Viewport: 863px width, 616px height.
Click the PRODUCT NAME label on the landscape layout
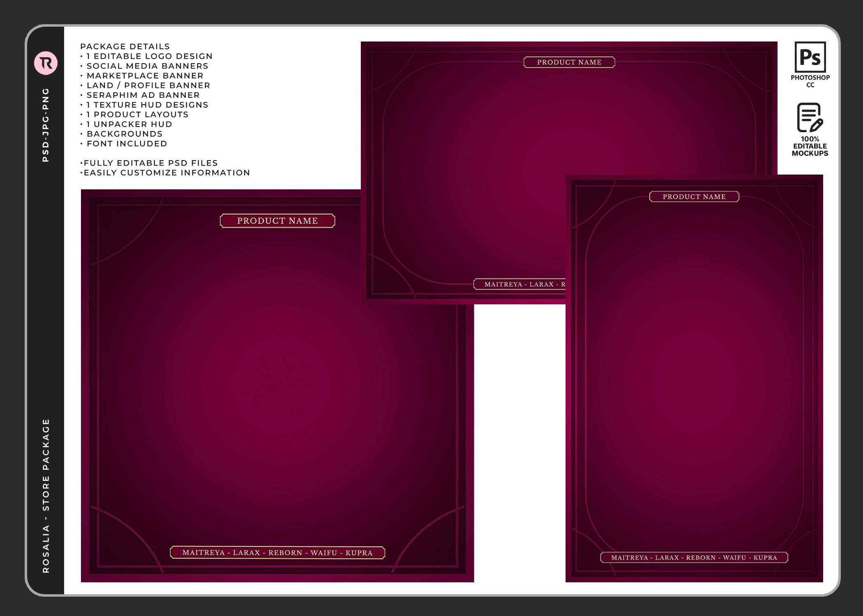(x=569, y=62)
